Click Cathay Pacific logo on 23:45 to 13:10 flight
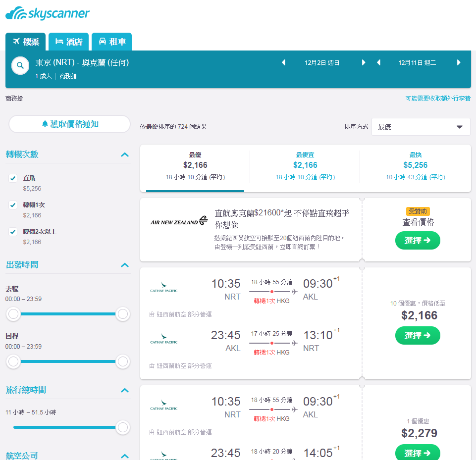This screenshot has width=476, height=460. point(164,339)
